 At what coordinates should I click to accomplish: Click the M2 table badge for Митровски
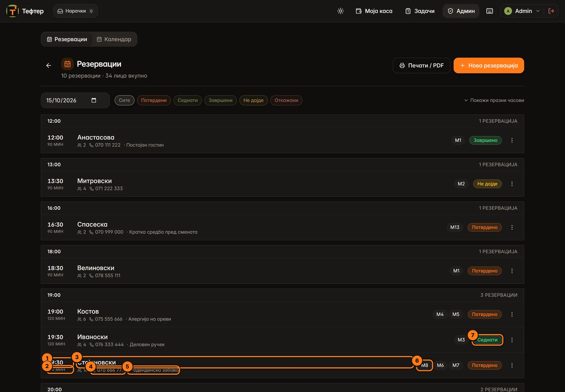pyautogui.click(x=461, y=184)
